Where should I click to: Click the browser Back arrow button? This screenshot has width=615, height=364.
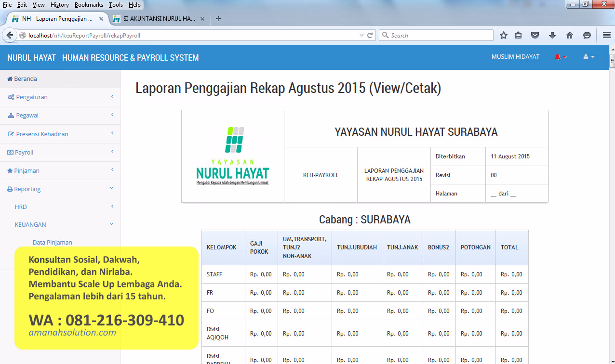pyautogui.click(x=10, y=35)
